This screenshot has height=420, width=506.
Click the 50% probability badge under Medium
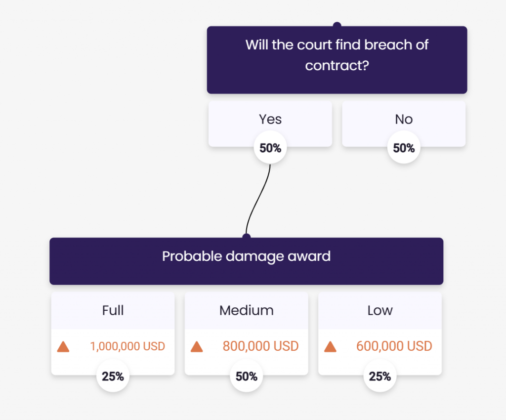[246, 377]
